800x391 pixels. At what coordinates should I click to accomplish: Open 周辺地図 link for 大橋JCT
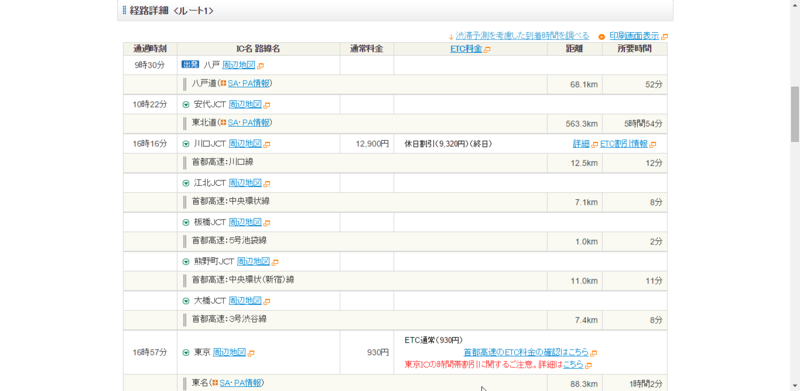tap(245, 301)
